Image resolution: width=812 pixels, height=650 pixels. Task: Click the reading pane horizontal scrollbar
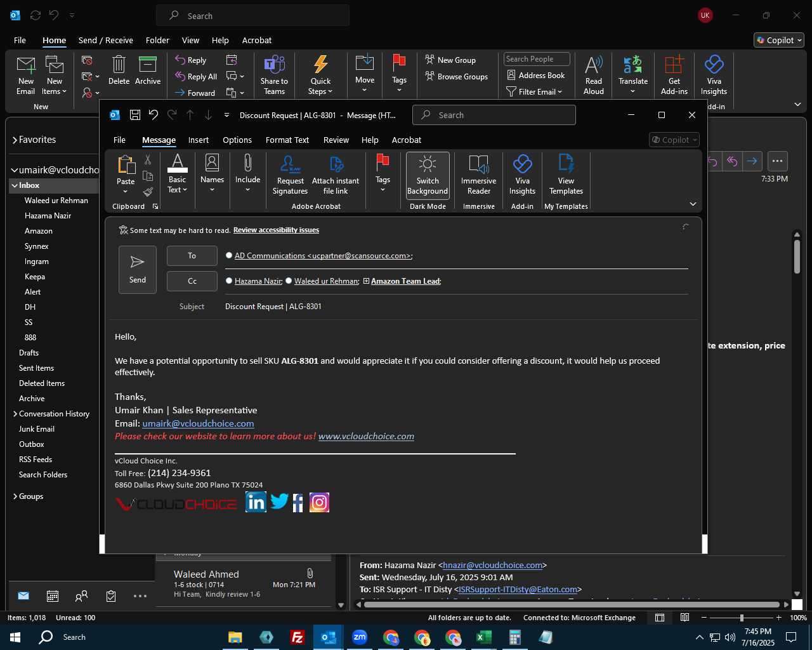point(572,604)
